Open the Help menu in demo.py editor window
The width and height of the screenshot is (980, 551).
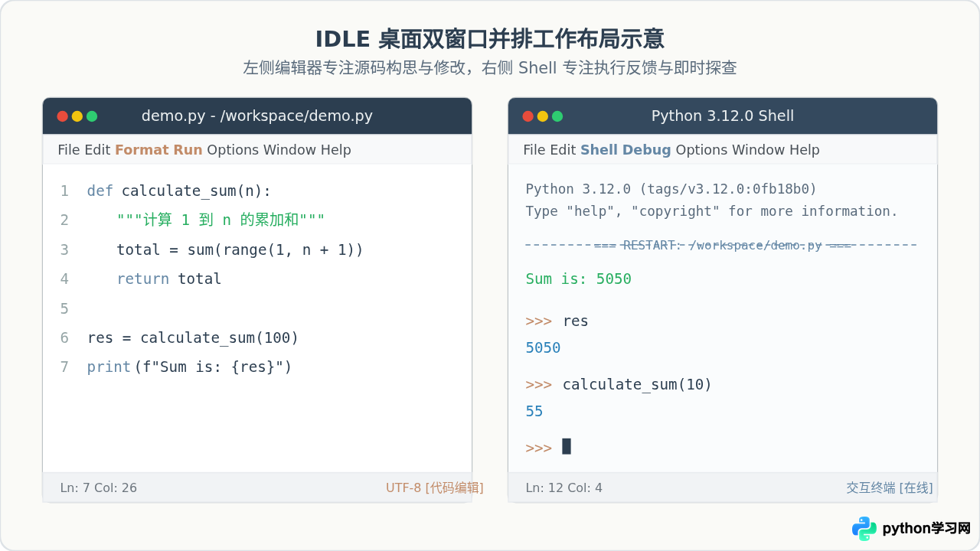336,150
